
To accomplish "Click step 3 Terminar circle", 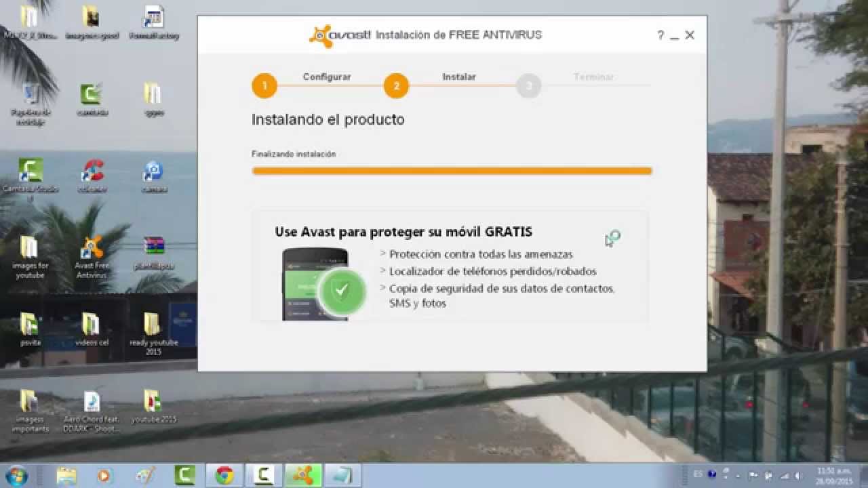I will pyautogui.click(x=528, y=86).
